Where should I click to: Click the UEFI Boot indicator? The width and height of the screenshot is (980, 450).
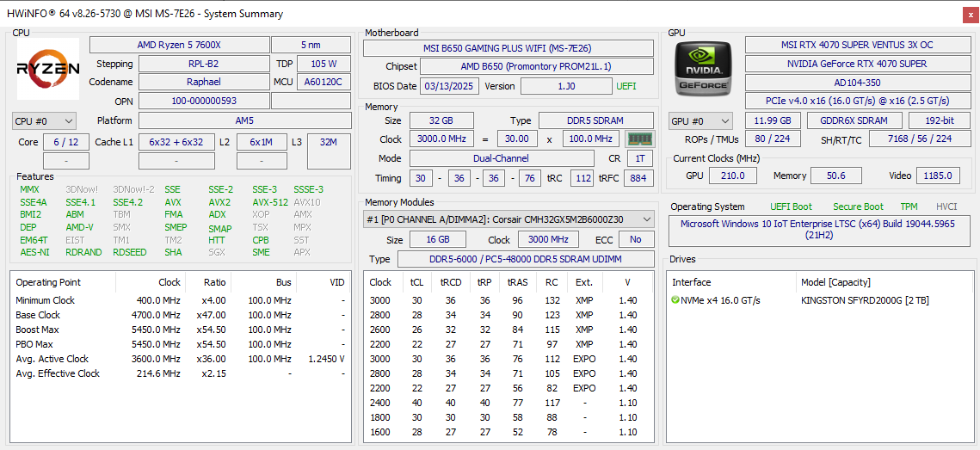(792, 207)
